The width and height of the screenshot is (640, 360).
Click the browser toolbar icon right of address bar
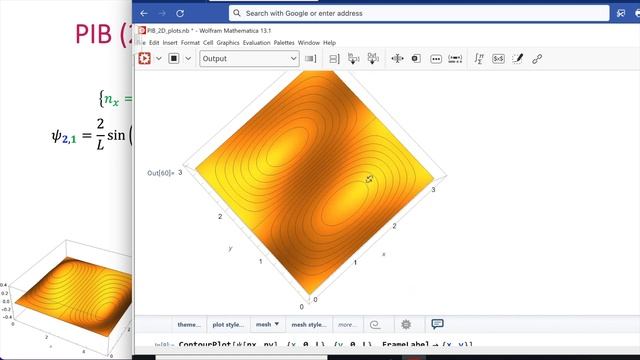tap(621, 13)
